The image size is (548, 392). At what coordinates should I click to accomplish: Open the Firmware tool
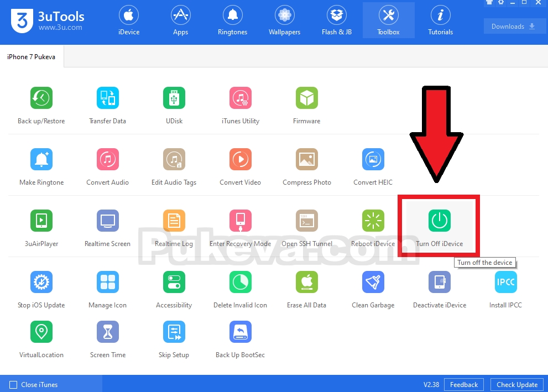pyautogui.click(x=307, y=98)
